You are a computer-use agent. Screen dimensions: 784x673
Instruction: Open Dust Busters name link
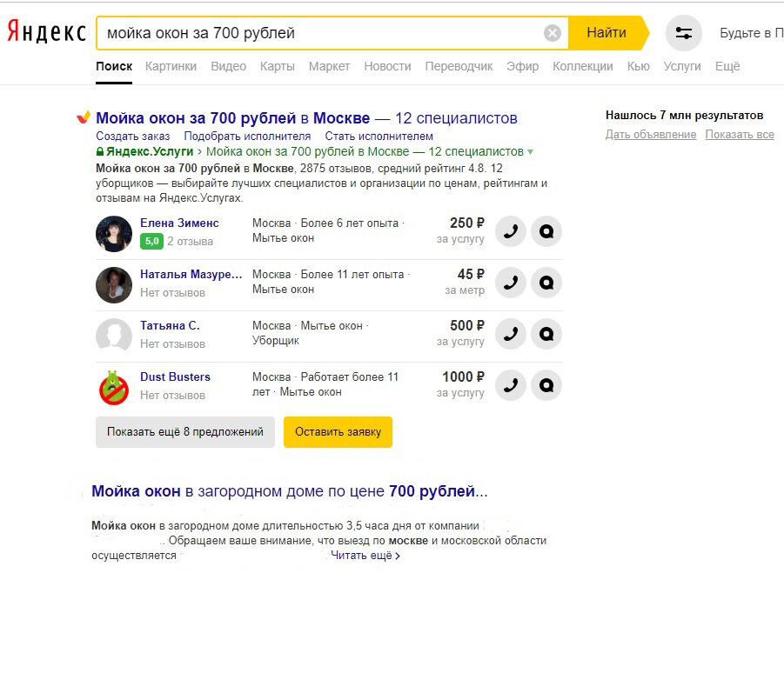175,376
